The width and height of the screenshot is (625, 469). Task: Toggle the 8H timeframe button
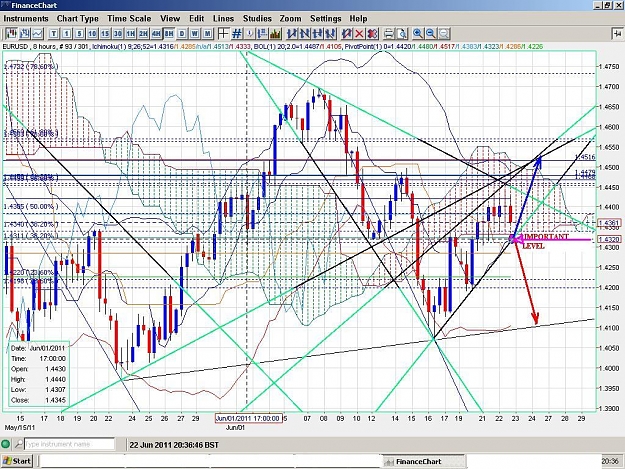(169, 33)
